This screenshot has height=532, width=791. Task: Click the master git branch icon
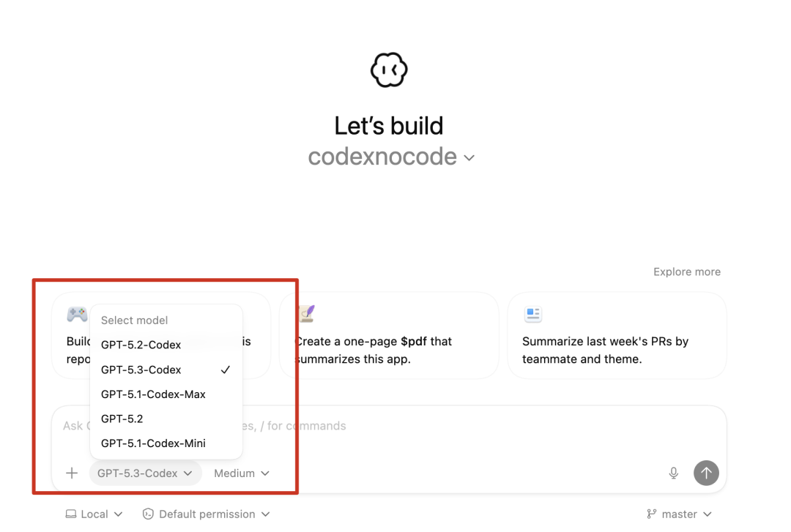pyautogui.click(x=651, y=514)
